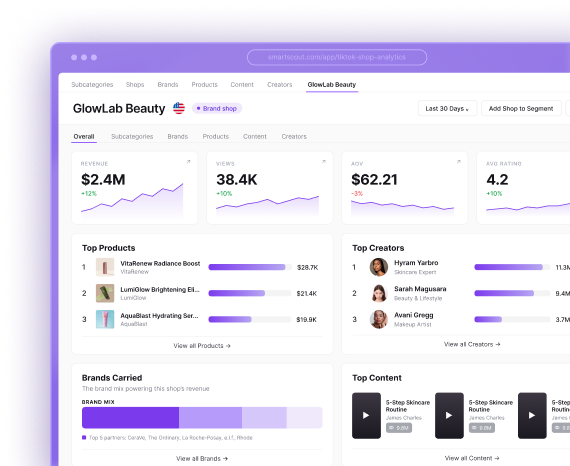
Task: Click the Hyram Yarbro creator name
Action: (416, 262)
